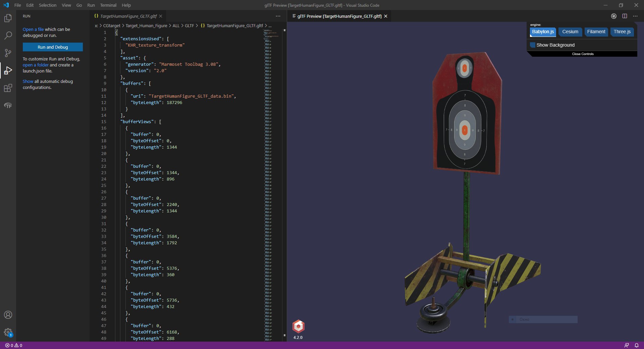Click Close Controls to collapse panel
The width and height of the screenshot is (644, 349).
coord(583,54)
